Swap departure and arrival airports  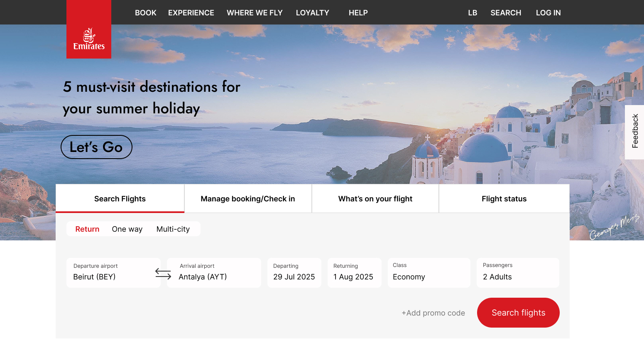[163, 274]
